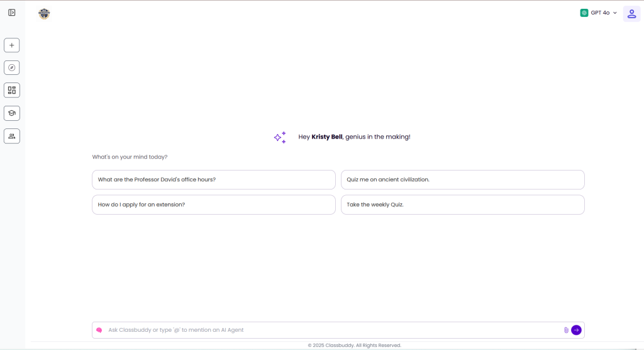
Task: Open the compass explore icon
Action: click(12, 67)
